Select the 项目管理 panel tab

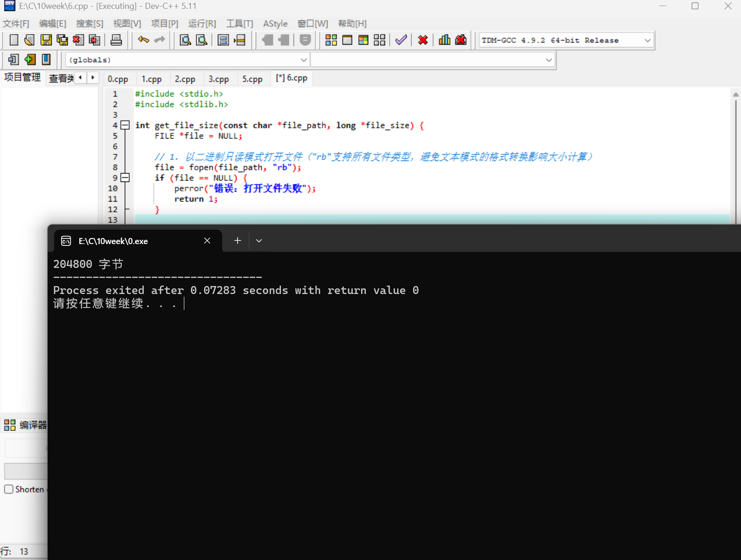point(22,77)
